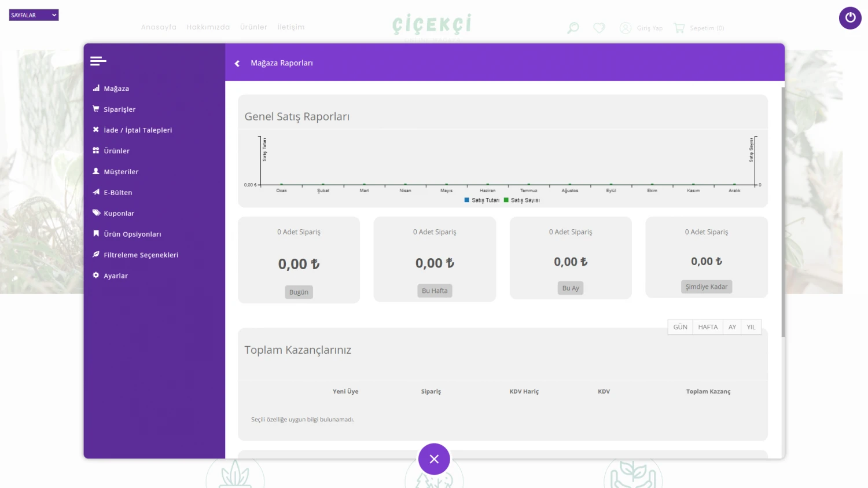The width and height of the screenshot is (868, 488).
Task: Click the Sepetim (0) link
Action: pos(707,28)
